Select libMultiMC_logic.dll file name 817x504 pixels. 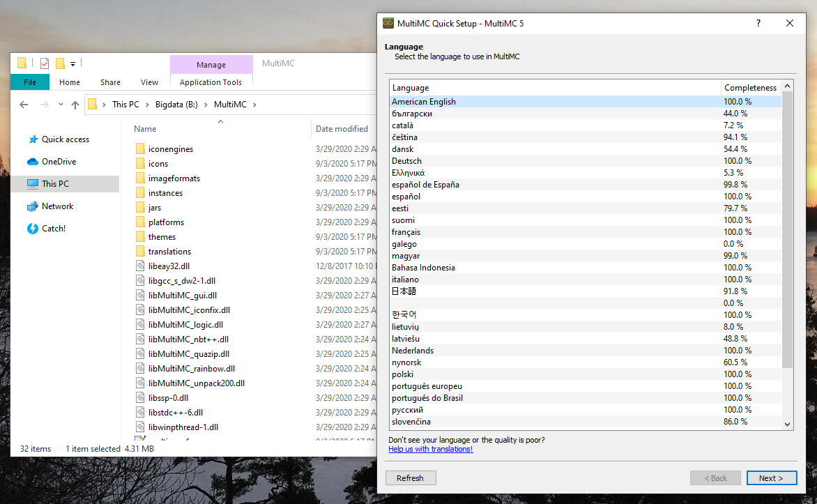click(185, 324)
